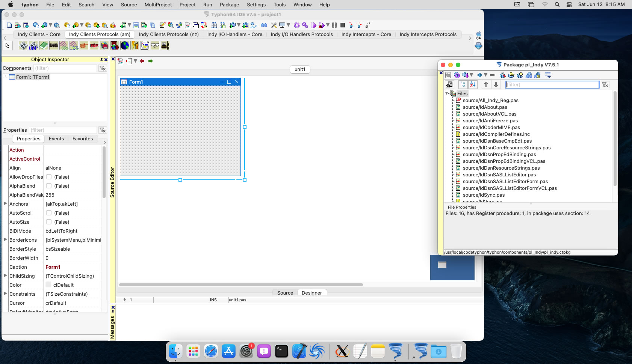Toggle the AllowDropFiles checkbox
Image resolution: width=632 pixels, height=364 pixels.
point(49,177)
